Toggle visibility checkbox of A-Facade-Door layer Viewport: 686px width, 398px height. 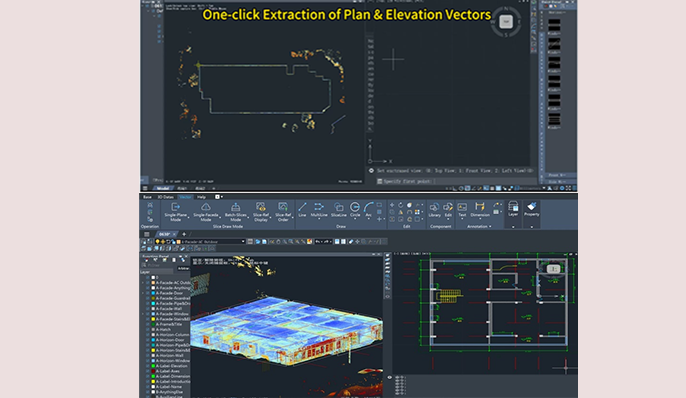coord(148,293)
